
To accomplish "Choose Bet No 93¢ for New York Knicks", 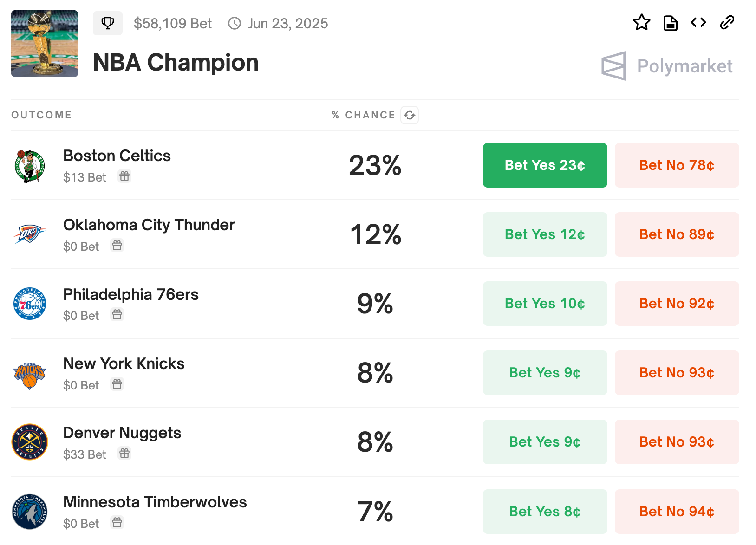I will pyautogui.click(x=677, y=373).
